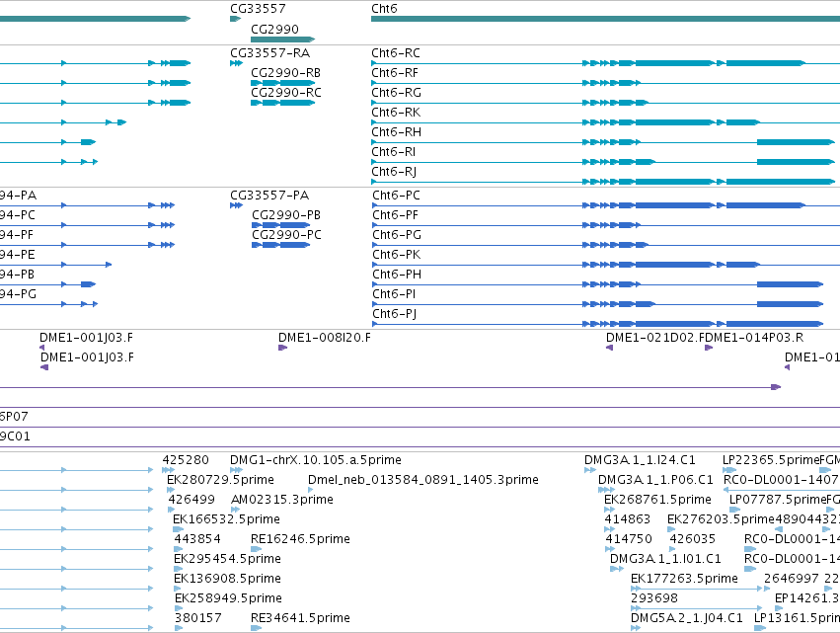
Task: Click the DMG3A.1_1.I24.C1 label
Action: pyautogui.click(x=640, y=460)
